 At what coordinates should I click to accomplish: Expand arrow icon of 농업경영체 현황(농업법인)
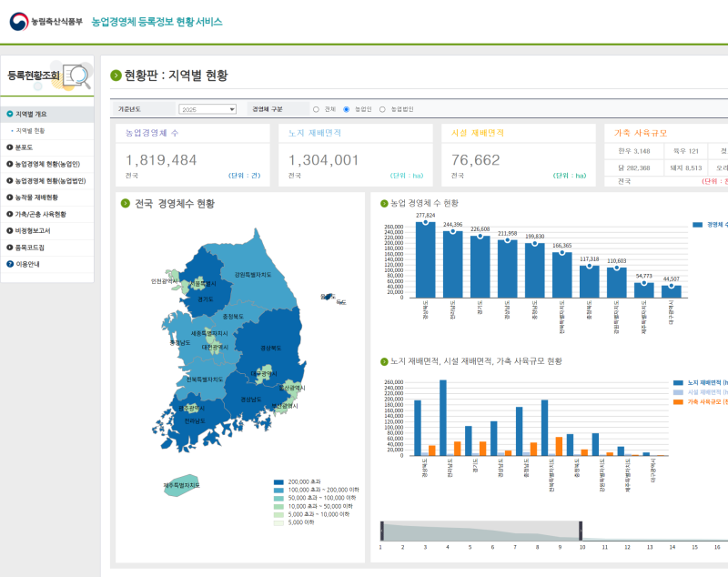tap(10, 180)
